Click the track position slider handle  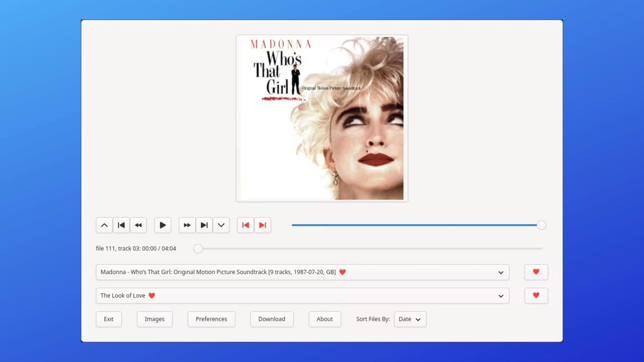[x=198, y=248]
